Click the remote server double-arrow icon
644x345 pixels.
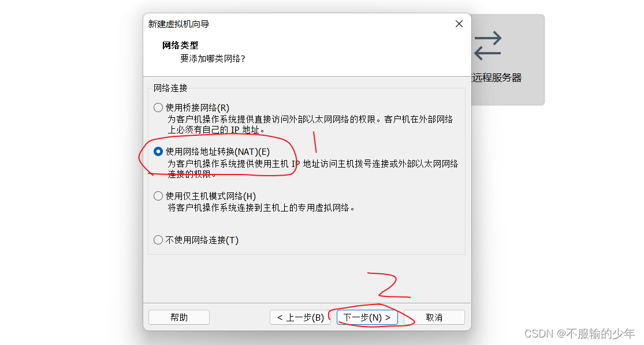488,46
